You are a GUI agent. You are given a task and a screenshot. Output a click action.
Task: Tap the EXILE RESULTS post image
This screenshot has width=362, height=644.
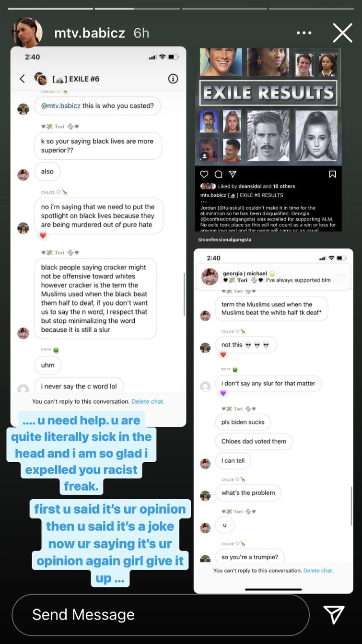tap(268, 106)
